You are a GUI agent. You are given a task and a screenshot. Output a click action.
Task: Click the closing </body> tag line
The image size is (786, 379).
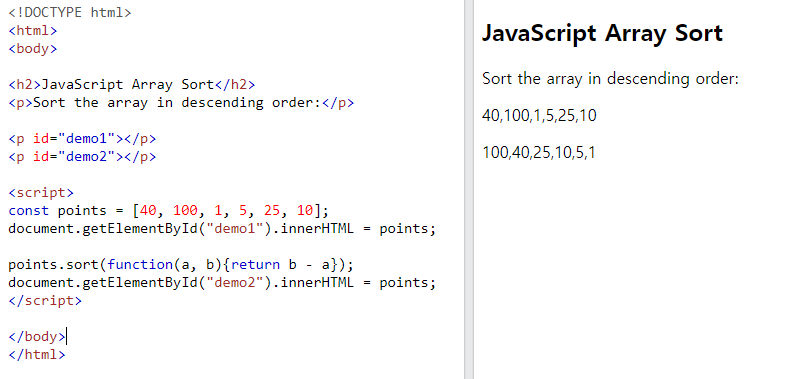[37, 337]
